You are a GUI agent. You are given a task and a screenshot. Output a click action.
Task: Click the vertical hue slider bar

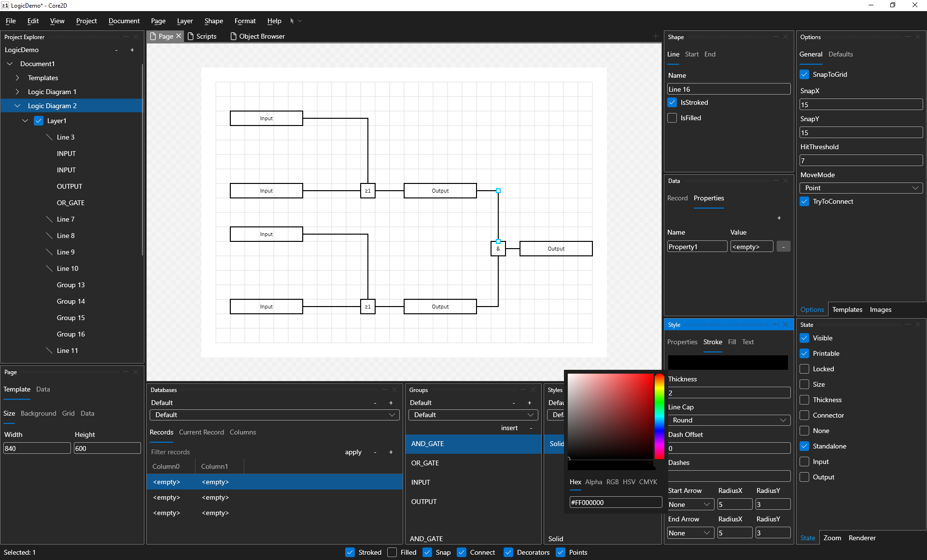[659, 416]
